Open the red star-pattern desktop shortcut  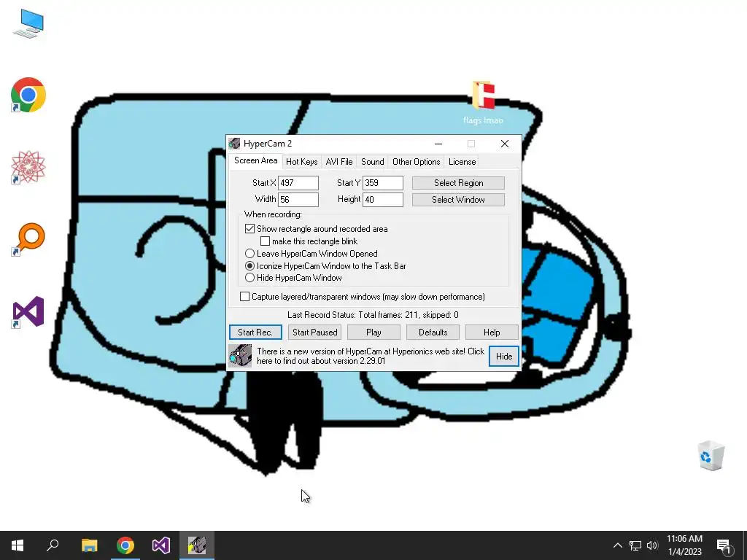click(28, 167)
